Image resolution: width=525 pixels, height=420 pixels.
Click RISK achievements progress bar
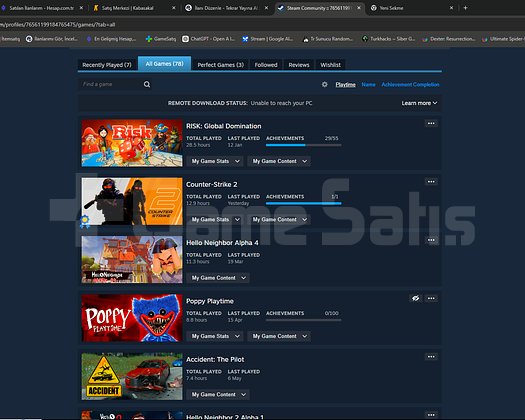pyautogui.click(x=303, y=145)
